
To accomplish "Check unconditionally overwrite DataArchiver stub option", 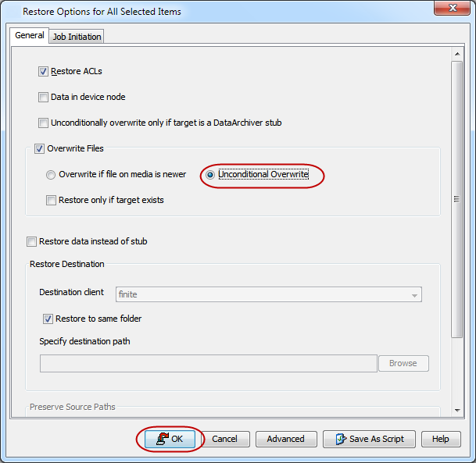I will pos(44,123).
